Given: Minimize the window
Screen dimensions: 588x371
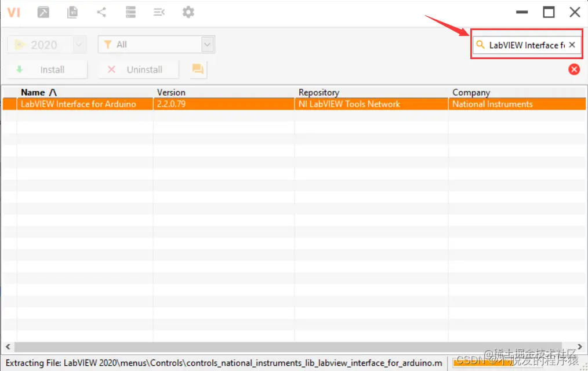Looking at the screenshot, I should [x=522, y=12].
